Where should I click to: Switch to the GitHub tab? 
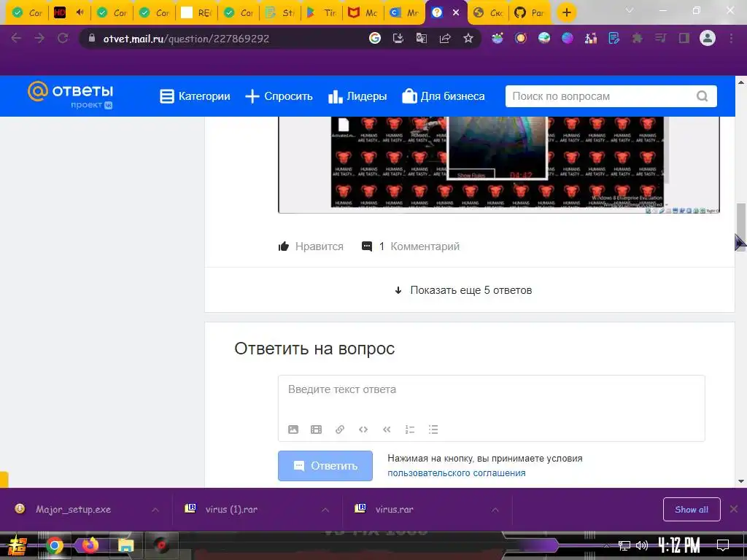click(x=530, y=12)
